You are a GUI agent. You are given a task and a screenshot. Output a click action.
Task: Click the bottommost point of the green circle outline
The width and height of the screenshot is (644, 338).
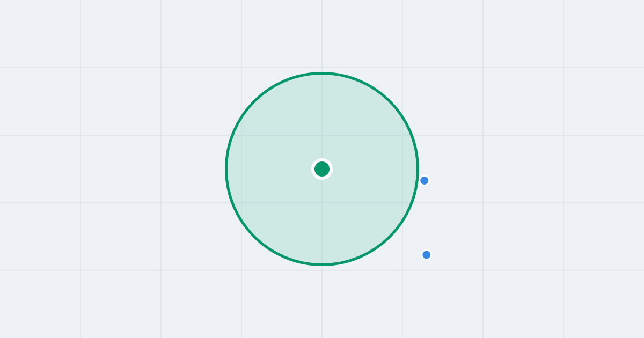tap(322, 264)
